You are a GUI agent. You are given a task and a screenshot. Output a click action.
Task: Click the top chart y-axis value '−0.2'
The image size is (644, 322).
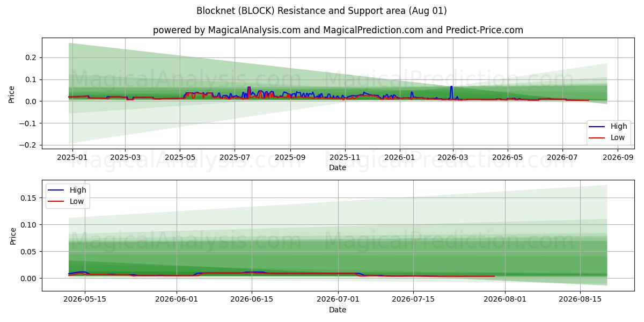(29, 145)
